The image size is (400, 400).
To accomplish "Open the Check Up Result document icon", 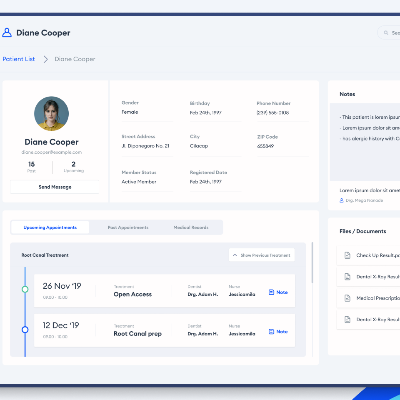I will coord(347,255).
